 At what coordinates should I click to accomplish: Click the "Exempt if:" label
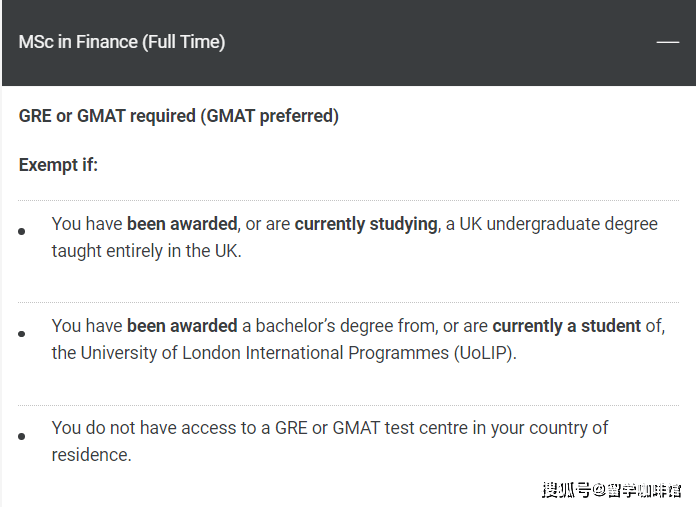point(58,165)
